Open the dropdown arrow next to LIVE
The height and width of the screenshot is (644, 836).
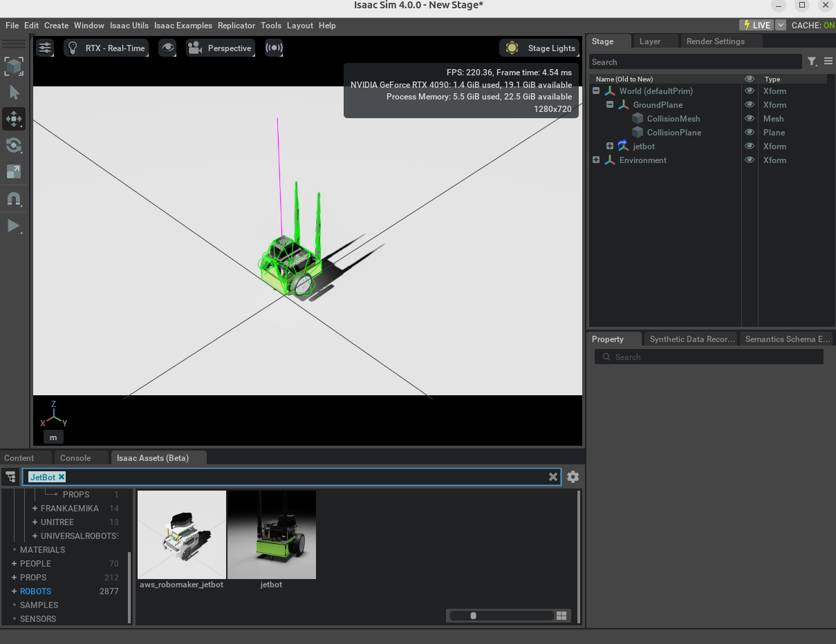(781, 25)
